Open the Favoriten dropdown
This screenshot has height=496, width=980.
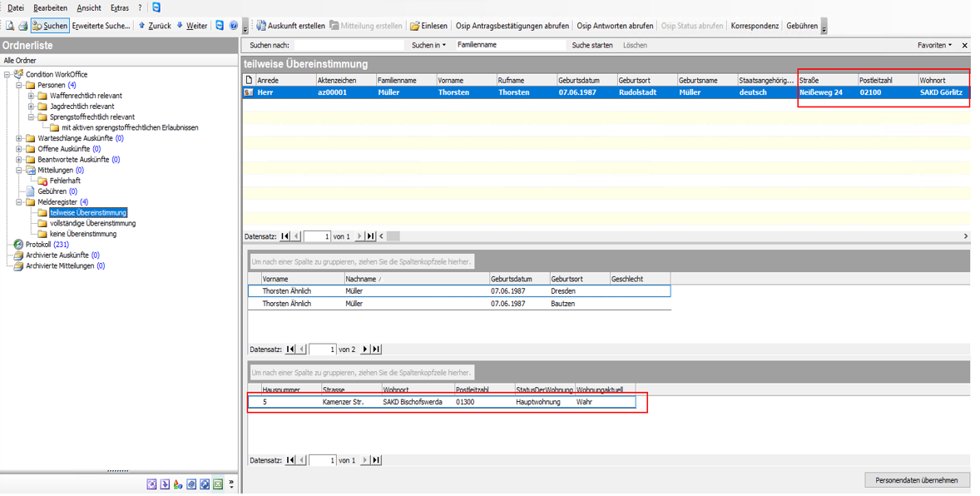934,46
